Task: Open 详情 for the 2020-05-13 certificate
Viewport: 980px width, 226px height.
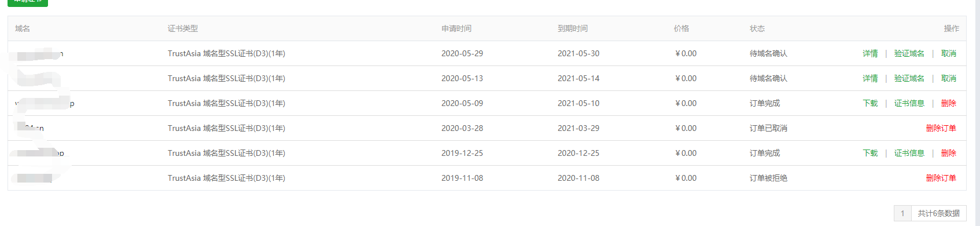Action: [870, 78]
